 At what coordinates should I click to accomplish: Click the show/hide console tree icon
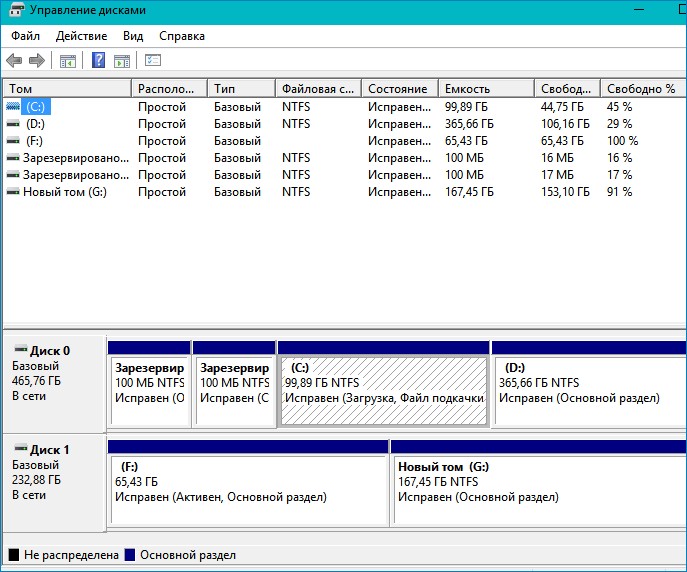pos(68,61)
